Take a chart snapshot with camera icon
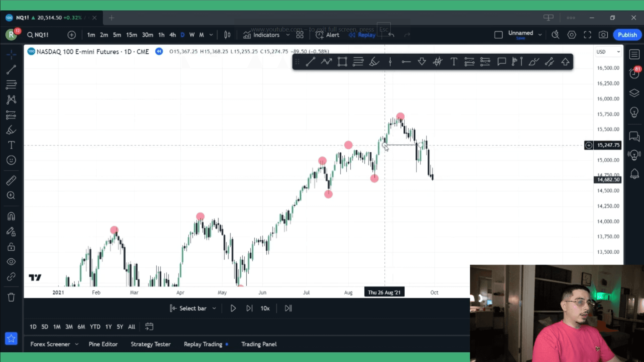Image resolution: width=644 pixels, height=362 pixels. coord(603,35)
